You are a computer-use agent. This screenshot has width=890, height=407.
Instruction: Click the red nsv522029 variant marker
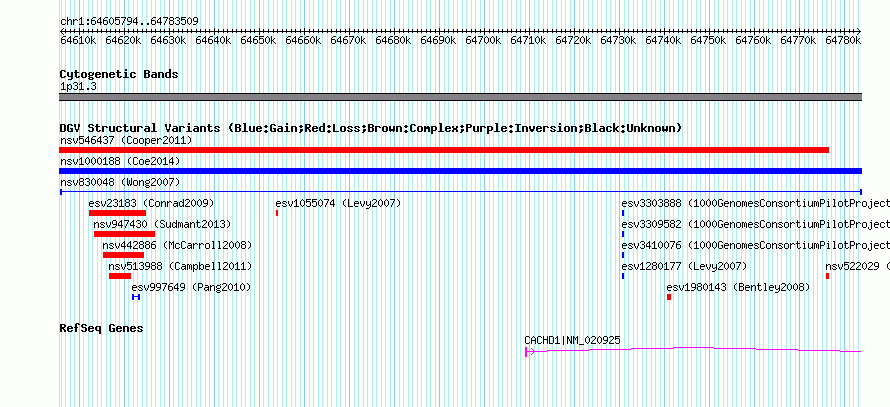828,276
